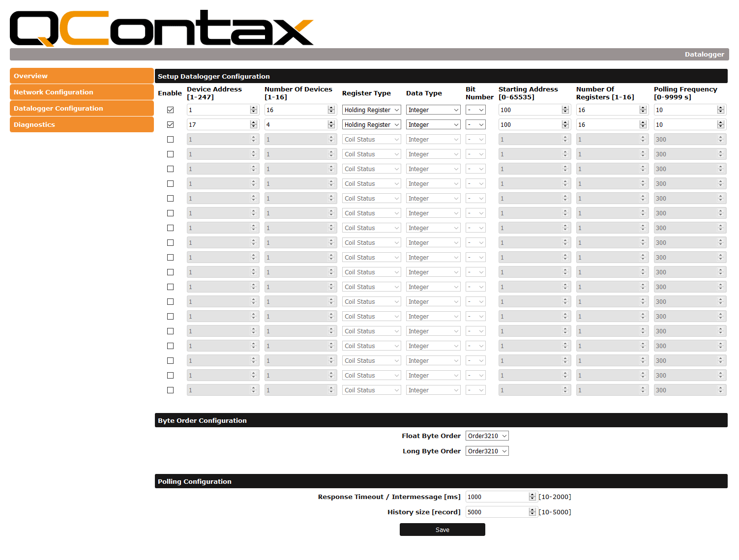Increment second row Number Of Devices spinner
Viewport: 739px width, 560px height.
point(331,122)
